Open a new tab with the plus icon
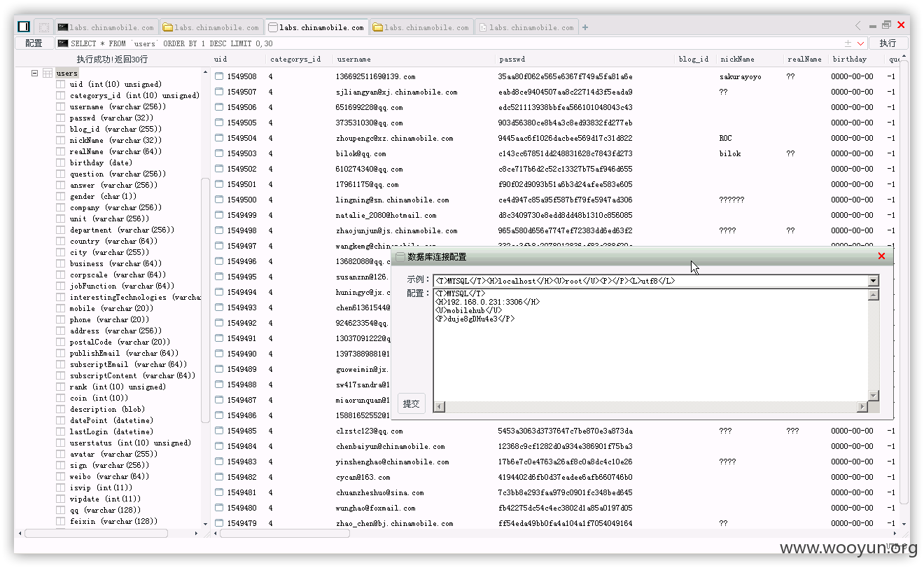 tap(585, 28)
